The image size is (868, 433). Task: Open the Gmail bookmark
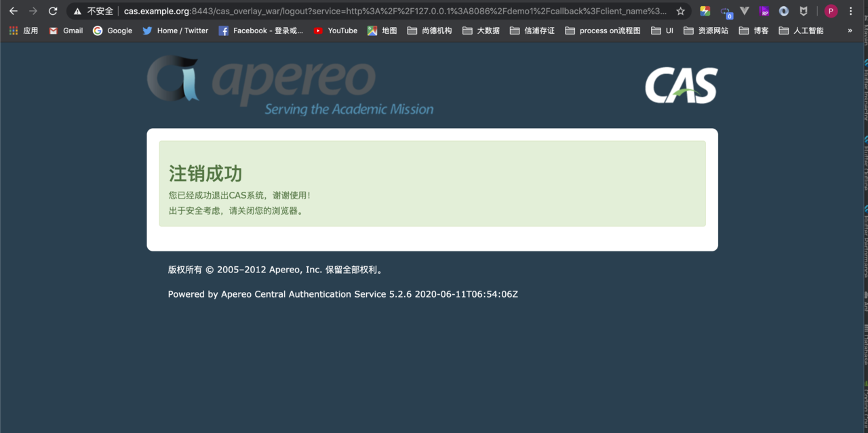point(66,30)
